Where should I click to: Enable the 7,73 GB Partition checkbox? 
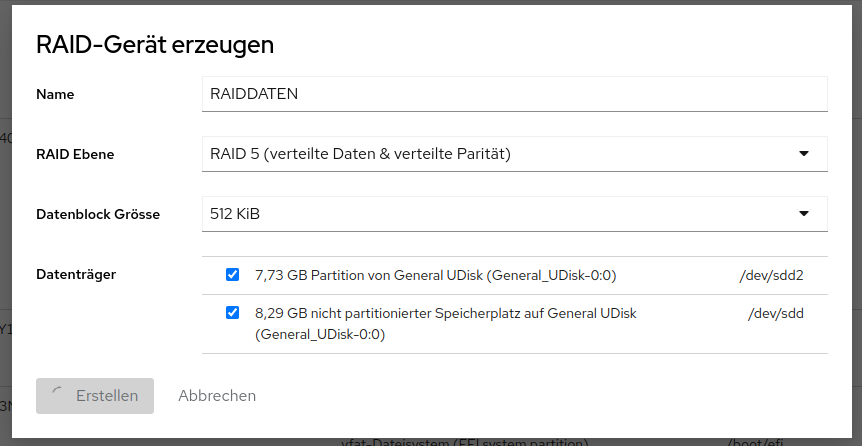click(x=233, y=274)
